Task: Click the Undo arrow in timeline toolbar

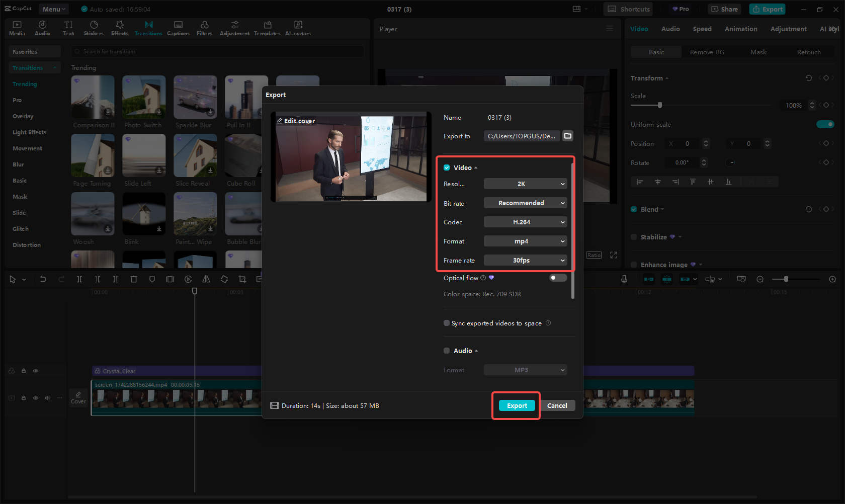Action: click(43, 279)
